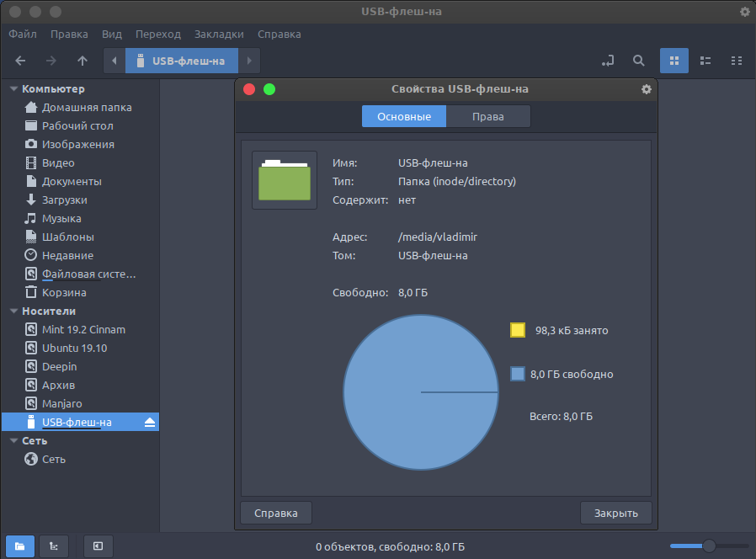Go up to parent folder
This screenshot has height=559, width=756.
click(83, 61)
